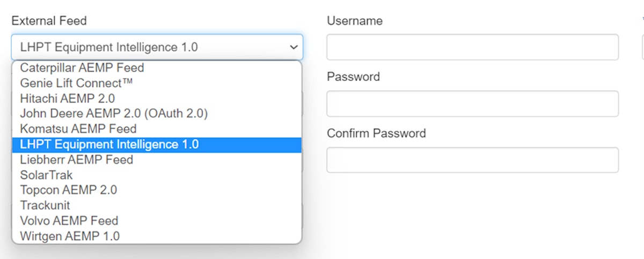644x259 pixels.
Task: Select Volvo AEMP Feed option
Action: 69,220
